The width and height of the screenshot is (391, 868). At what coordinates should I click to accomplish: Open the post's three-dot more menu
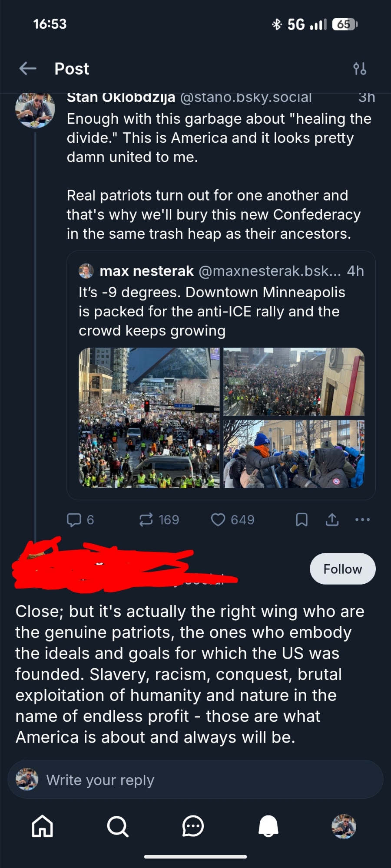point(362,519)
